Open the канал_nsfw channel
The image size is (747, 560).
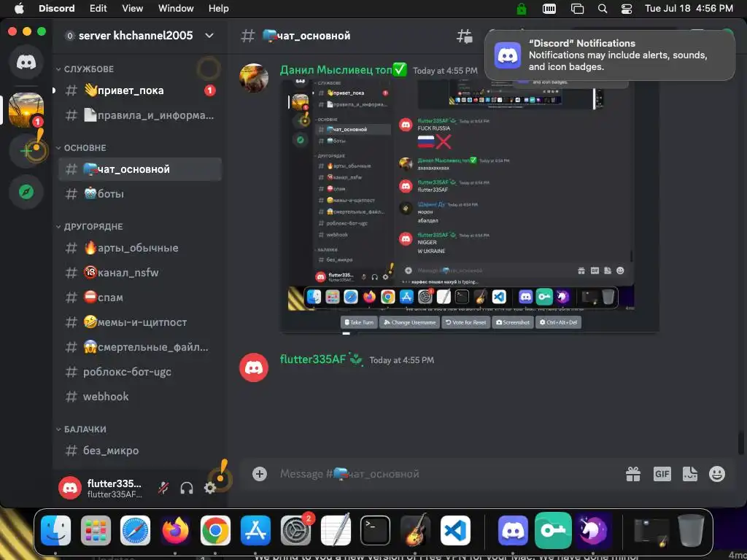click(x=140, y=273)
